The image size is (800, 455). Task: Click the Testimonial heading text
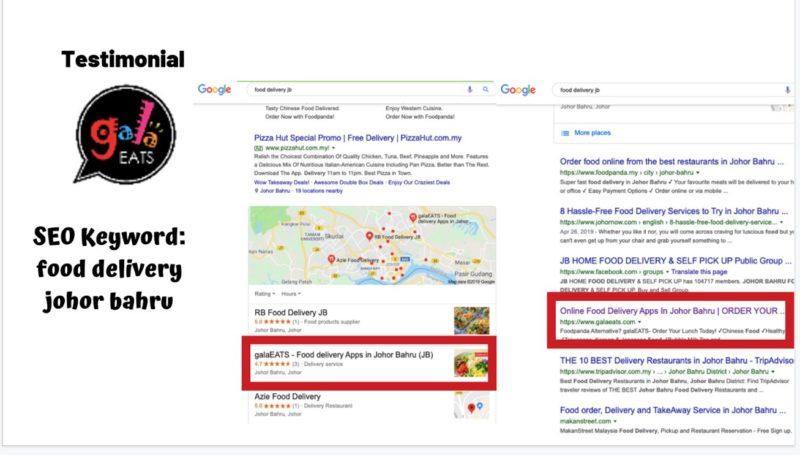(123, 59)
